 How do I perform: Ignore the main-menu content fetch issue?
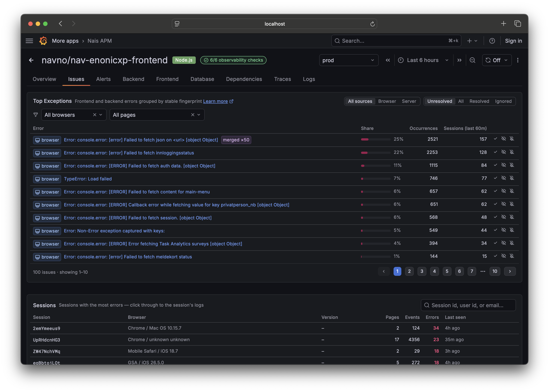pos(503,191)
